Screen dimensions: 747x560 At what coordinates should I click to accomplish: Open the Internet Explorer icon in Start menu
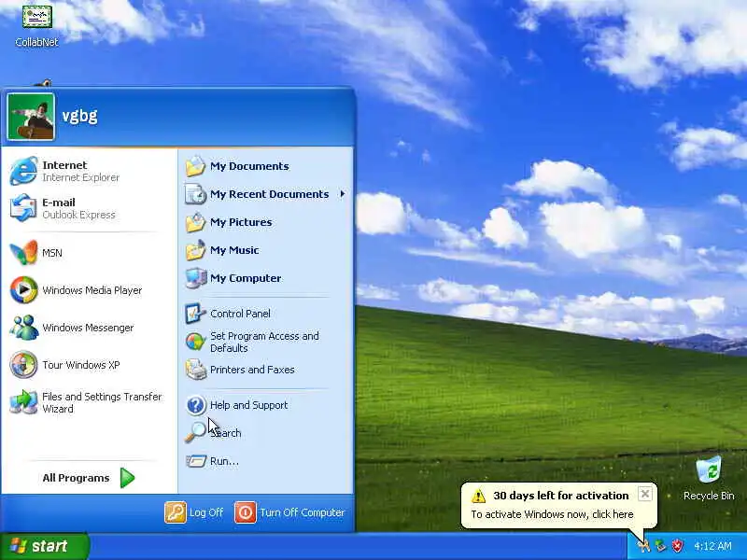click(23, 171)
